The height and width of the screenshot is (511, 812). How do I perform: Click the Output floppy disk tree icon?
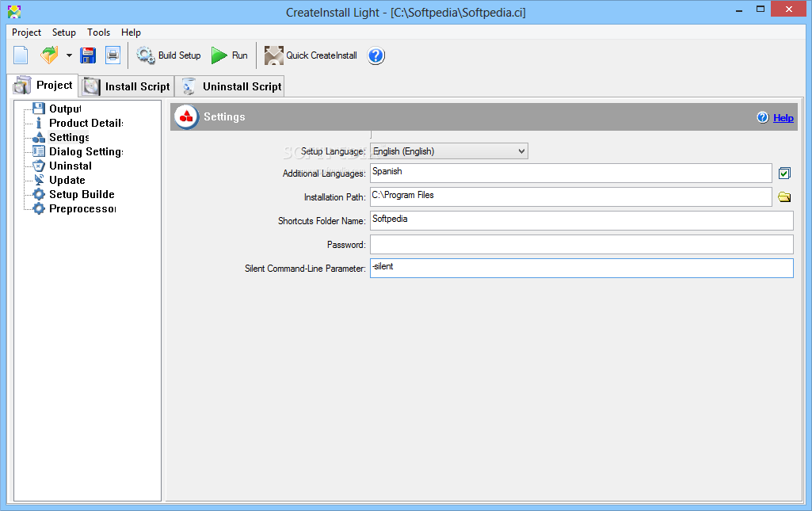[39, 109]
